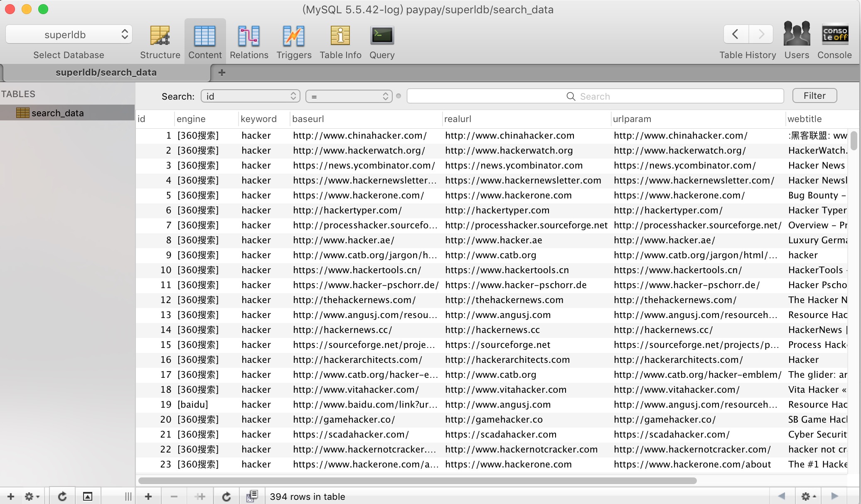Click the Filter button

814,96
